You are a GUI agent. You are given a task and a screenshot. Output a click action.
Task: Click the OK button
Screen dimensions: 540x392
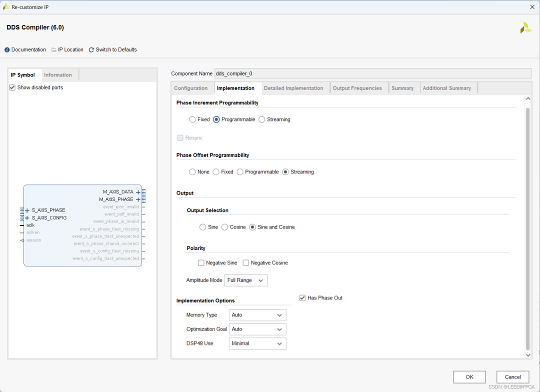469,377
